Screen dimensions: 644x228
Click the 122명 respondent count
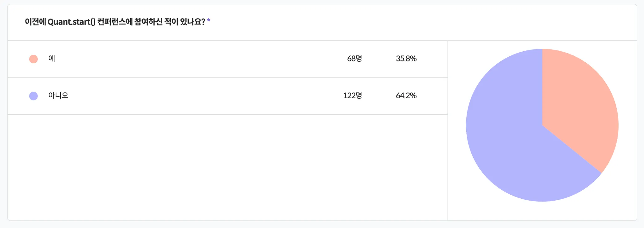click(352, 95)
